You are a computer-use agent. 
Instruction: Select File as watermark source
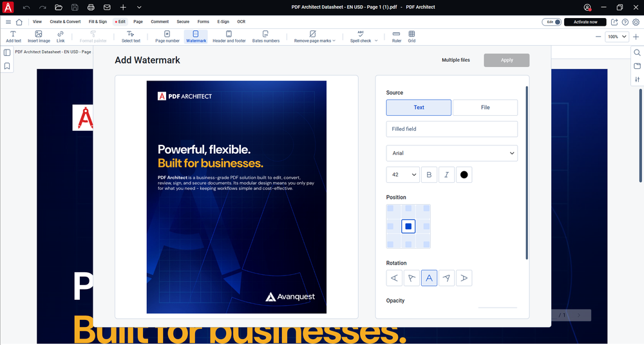[x=485, y=107]
